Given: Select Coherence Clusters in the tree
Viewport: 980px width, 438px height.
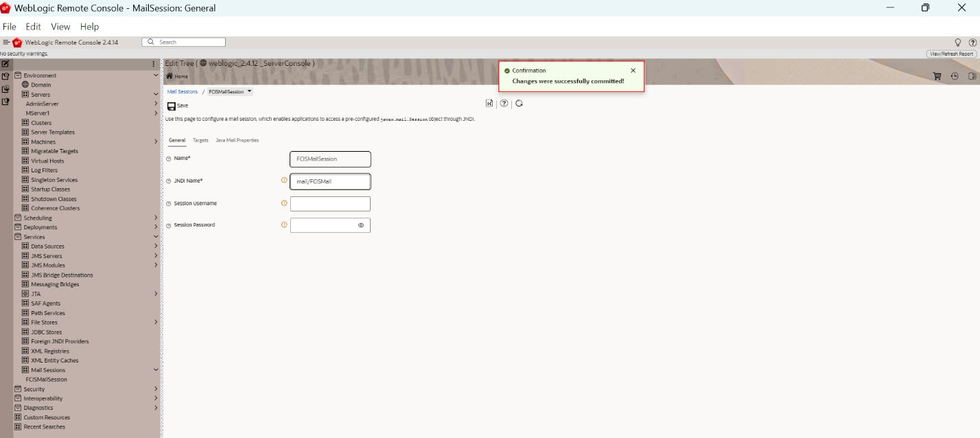Looking at the screenshot, I should tap(56, 208).
